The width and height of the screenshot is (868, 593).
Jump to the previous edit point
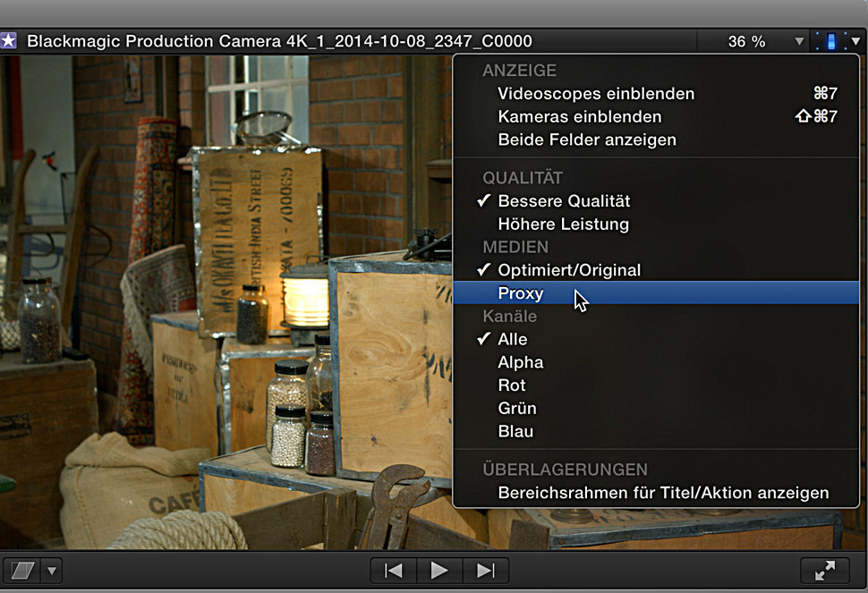tap(393, 571)
